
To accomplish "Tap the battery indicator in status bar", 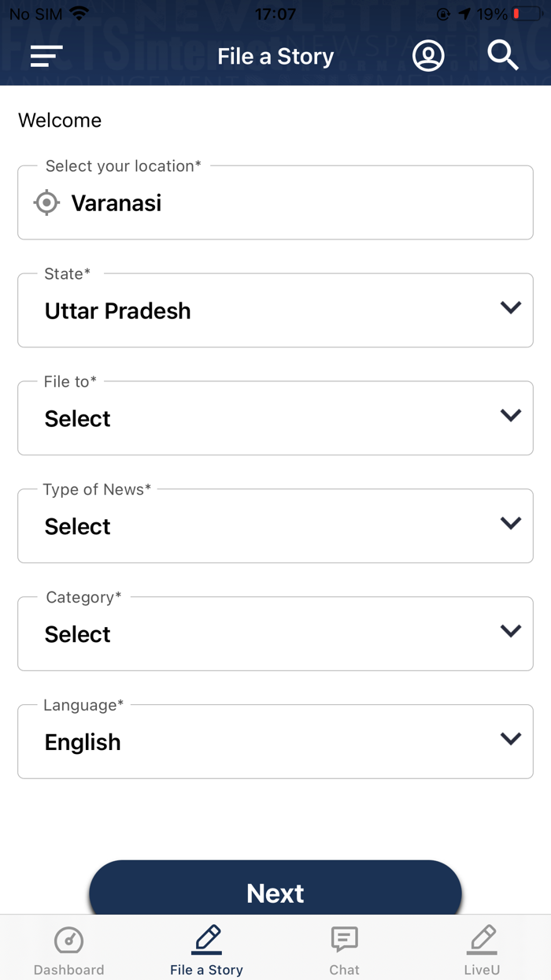I will tap(526, 14).
